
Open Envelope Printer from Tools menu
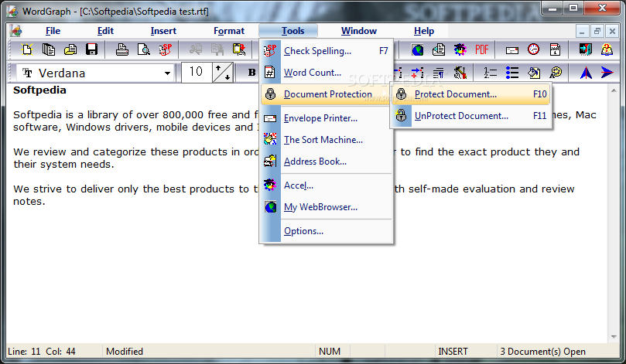click(327, 118)
